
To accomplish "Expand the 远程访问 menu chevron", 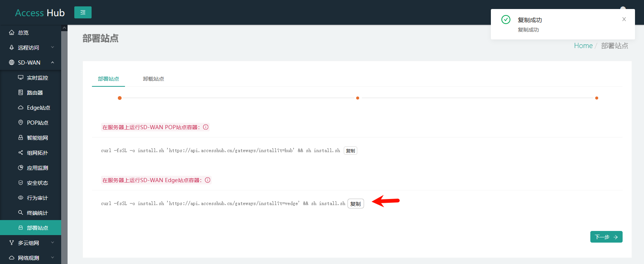I will click(x=53, y=47).
